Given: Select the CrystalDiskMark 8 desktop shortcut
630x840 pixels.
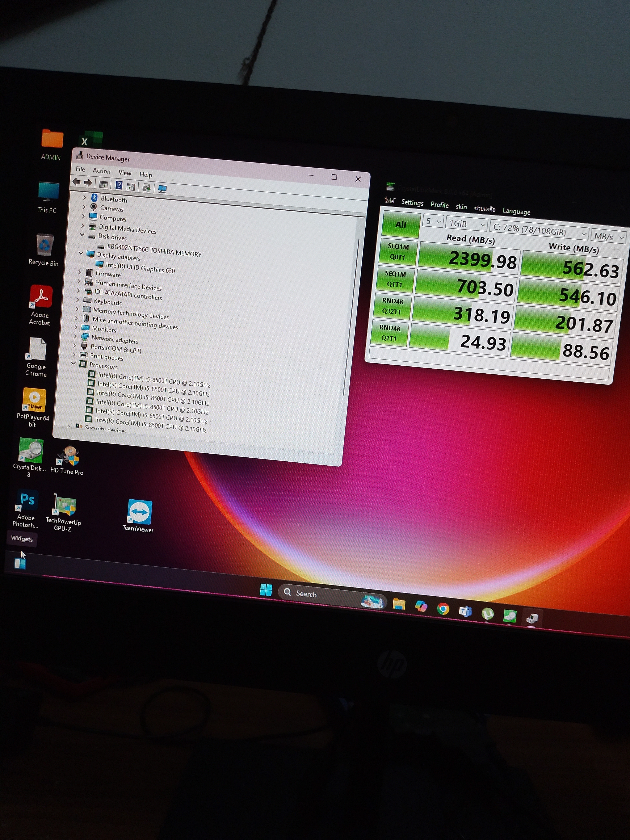Looking at the screenshot, I should [30, 457].
